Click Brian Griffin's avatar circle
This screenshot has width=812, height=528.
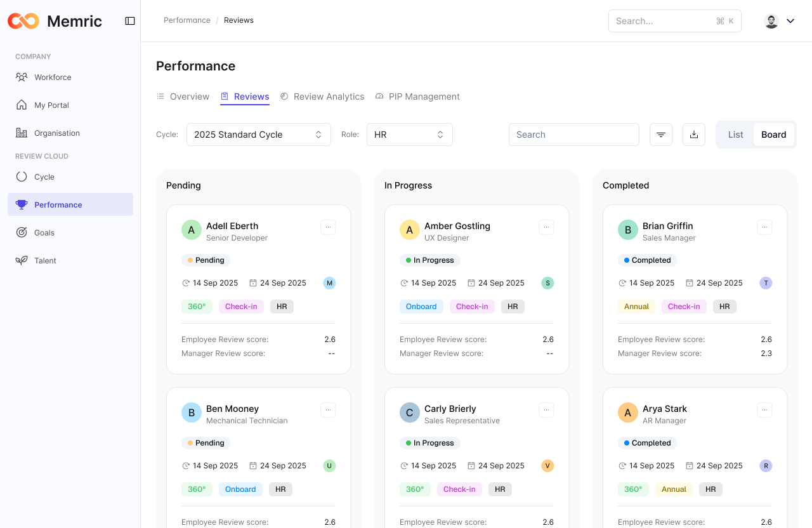628,230
